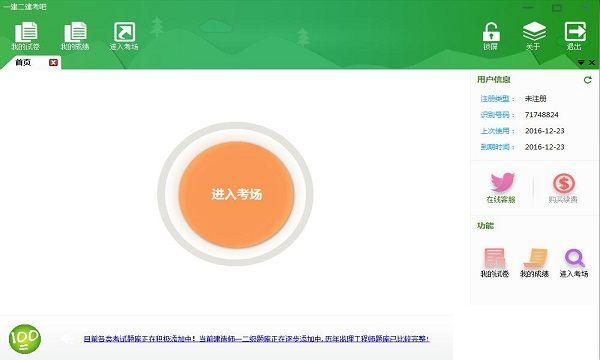Screen dimensions: 600x360
Task: Minimize the application window
Action: click(x=528, y=7)
